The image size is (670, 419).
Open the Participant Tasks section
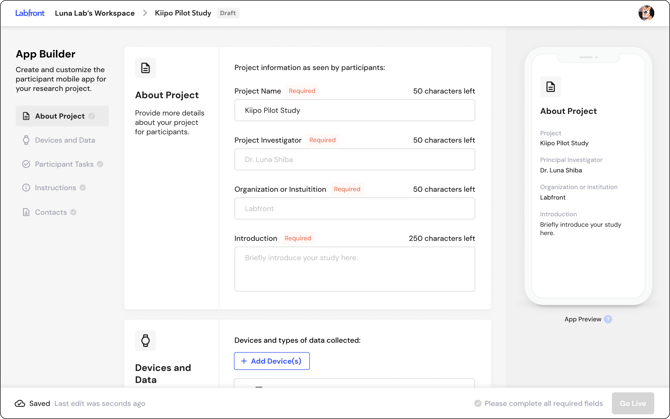point(64,164)
